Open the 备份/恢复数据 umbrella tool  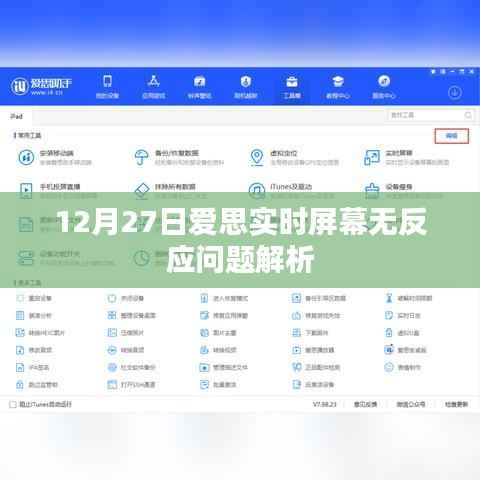pos(179,157)
